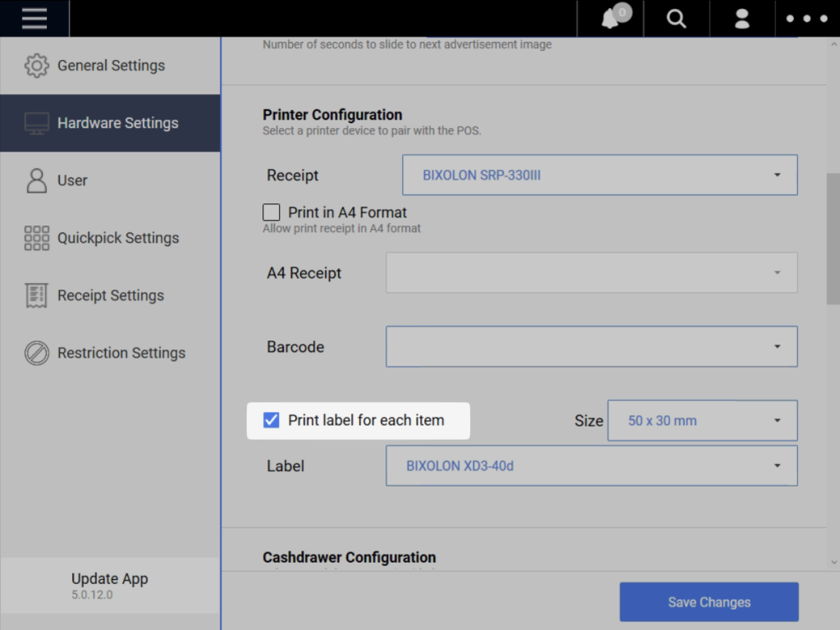The width and height of the screenshot is (840, 630).
Task: Uncheck Print label for each item
Action: (272, 420)
